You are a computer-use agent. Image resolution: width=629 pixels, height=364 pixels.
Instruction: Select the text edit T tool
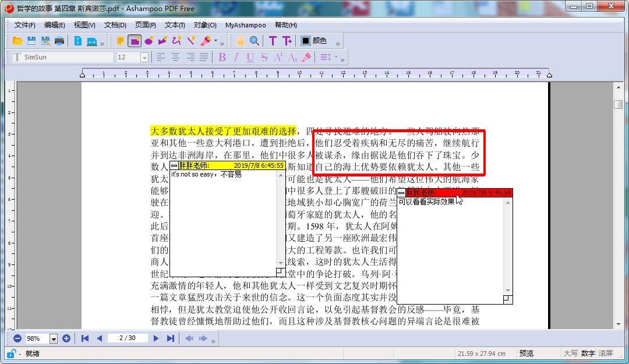pyautogui.click(x=273, y=41)
